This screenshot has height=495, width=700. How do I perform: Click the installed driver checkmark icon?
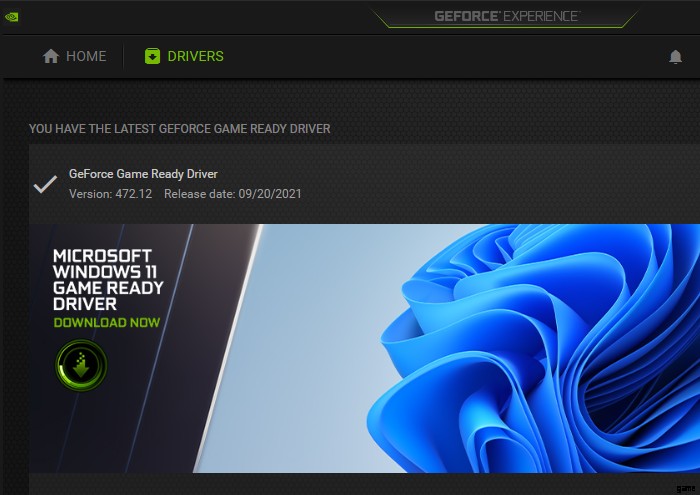[x=45, y=184]
